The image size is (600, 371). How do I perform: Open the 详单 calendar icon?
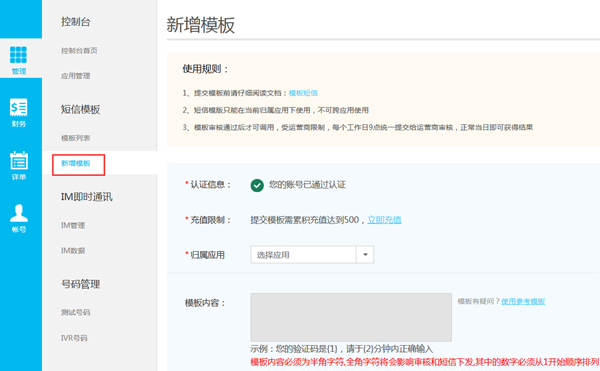(18, 165)
